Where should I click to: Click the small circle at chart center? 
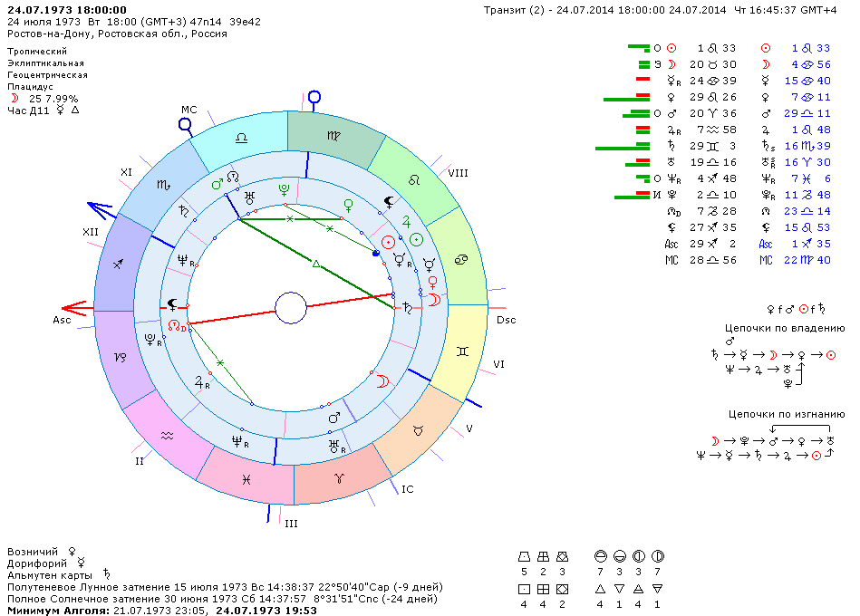point(291,308)
